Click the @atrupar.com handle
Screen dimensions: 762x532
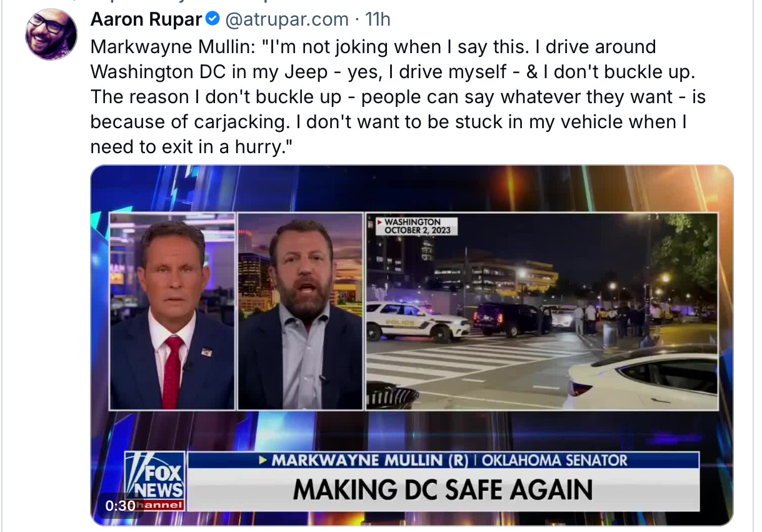point(286,20)
